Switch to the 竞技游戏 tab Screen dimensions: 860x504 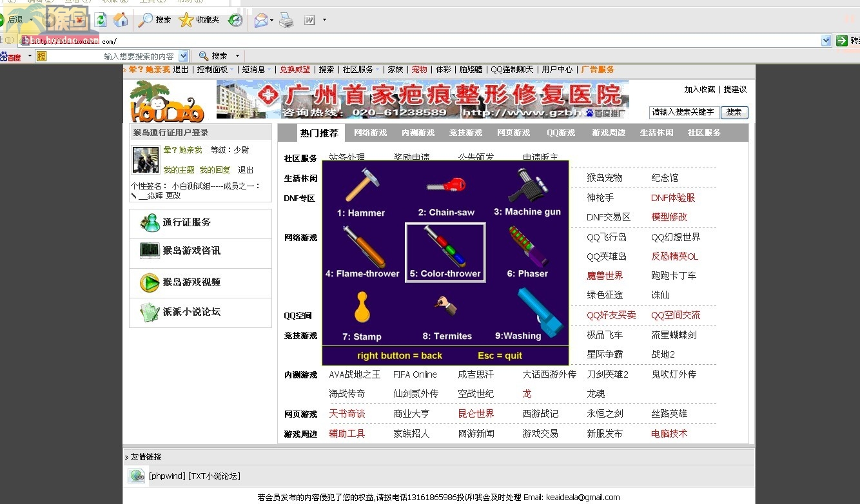coord(465,133)
